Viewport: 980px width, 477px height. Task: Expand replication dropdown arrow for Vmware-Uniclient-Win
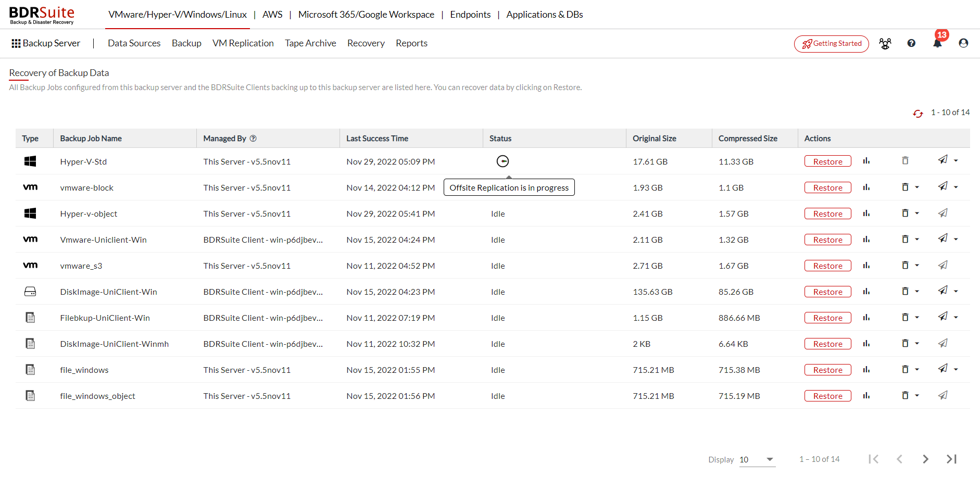click(x=956, y=239)
